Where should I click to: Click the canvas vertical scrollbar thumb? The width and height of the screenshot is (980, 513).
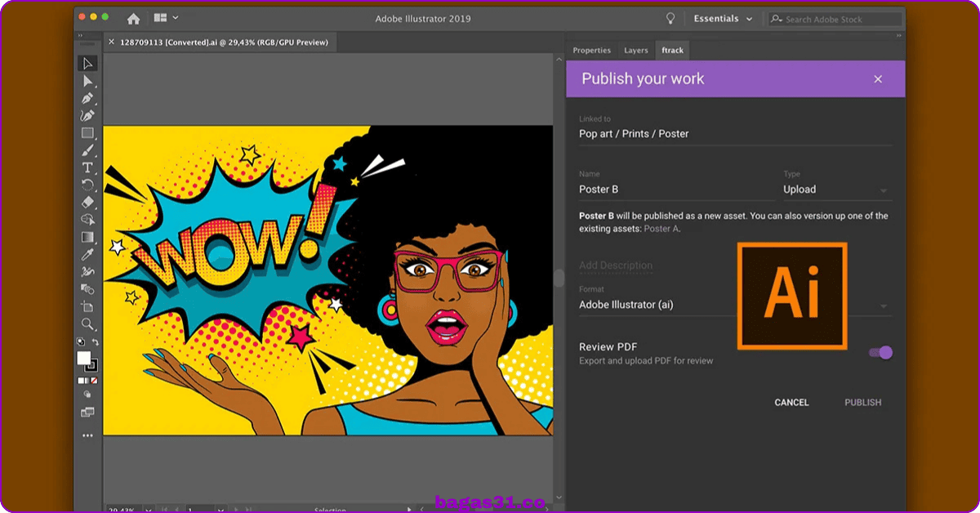(559, 278)
